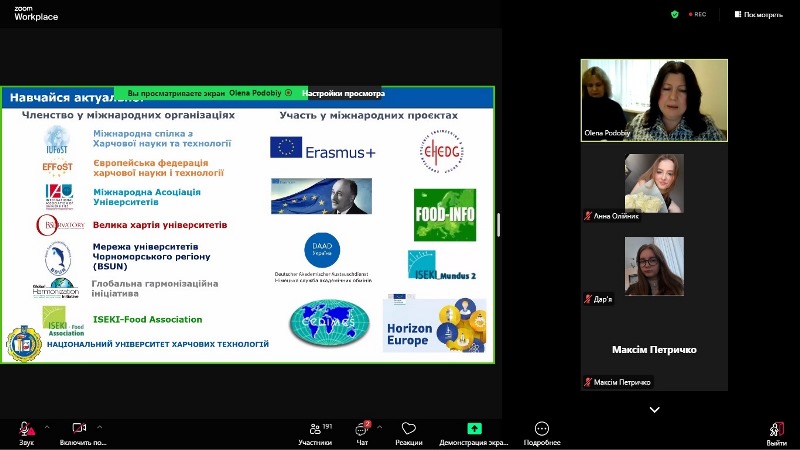
Task: Open the Чат chat panel
Action: tap(362, 433)
